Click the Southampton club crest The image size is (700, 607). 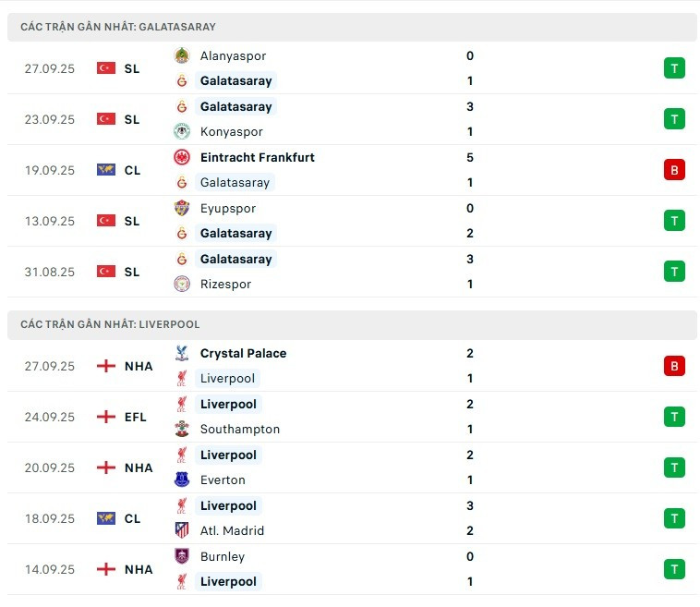tap(182, 429)
